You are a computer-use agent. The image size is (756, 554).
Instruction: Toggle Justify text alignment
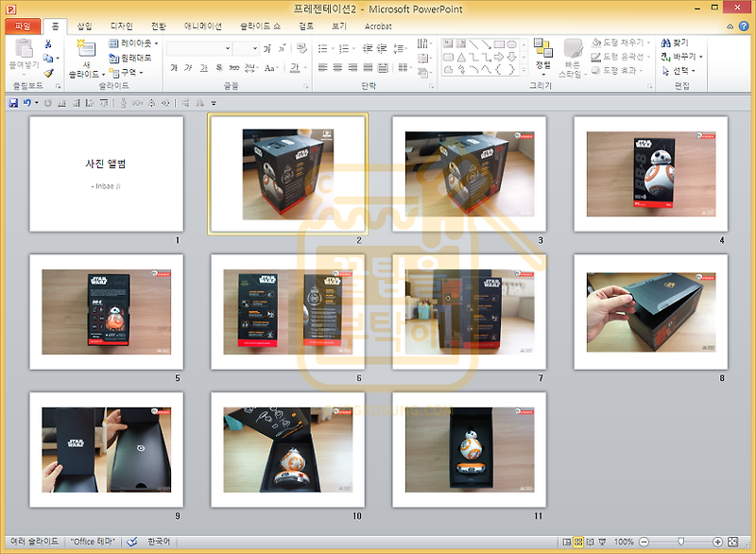(x=368, y=67)
